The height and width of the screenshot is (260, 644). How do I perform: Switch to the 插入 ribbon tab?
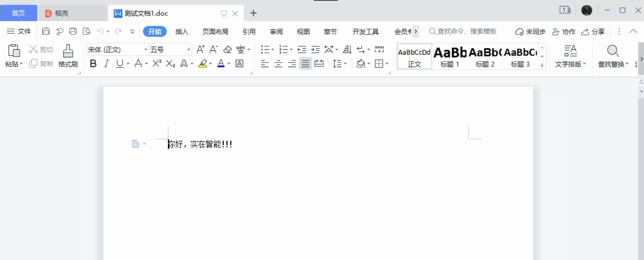tap(181, 32)
